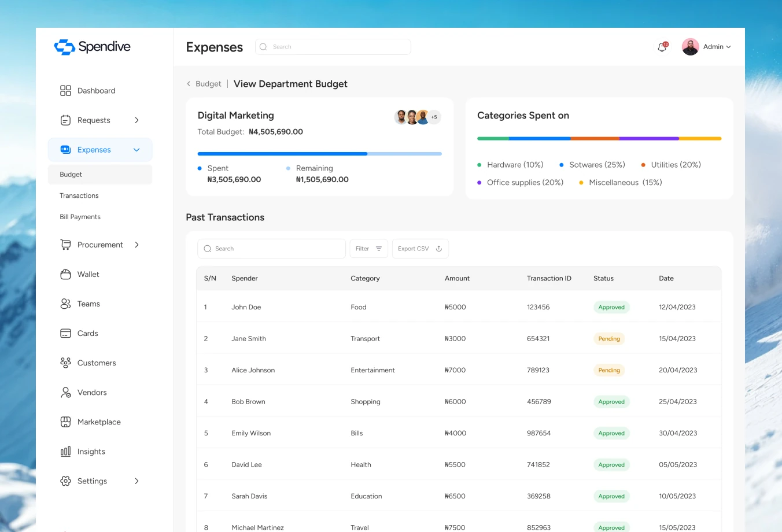Click the Budget breadcrumb link

coord(208,84)
